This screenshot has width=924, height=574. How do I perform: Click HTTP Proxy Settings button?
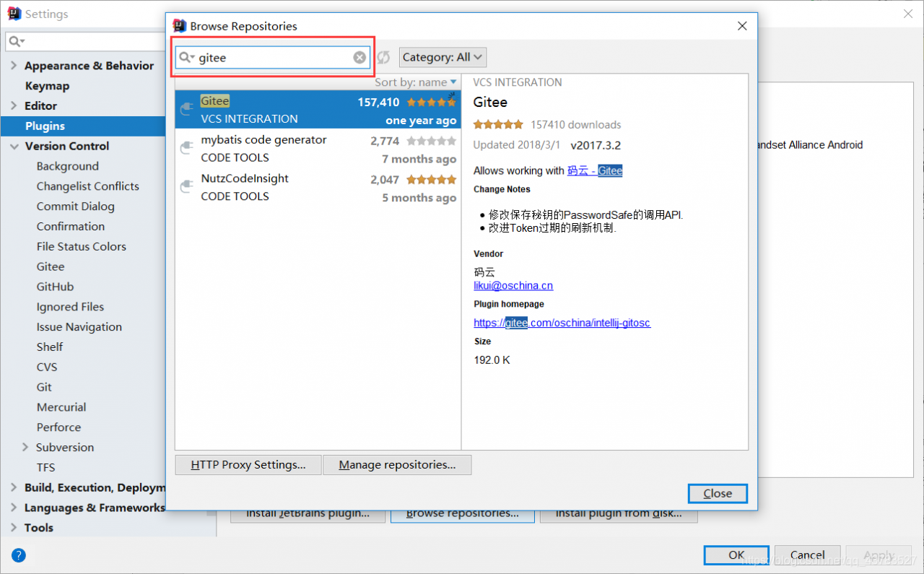click(248, 465)
